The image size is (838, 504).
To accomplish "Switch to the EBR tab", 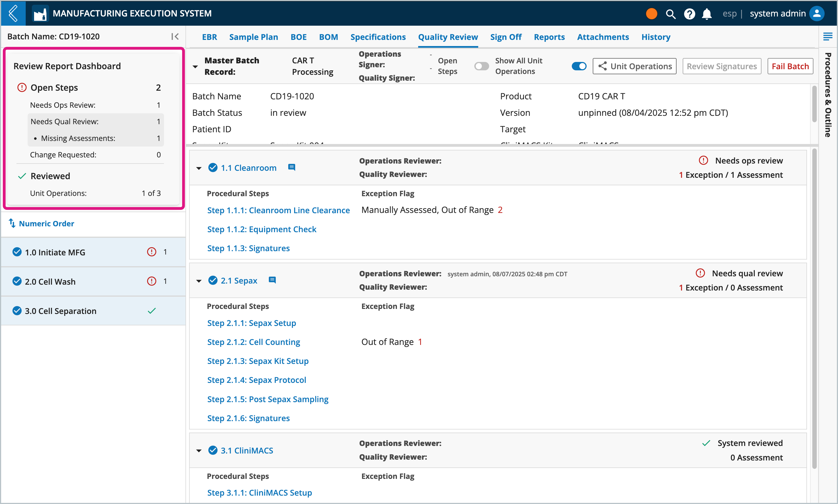I will click(x=209, y=37).
